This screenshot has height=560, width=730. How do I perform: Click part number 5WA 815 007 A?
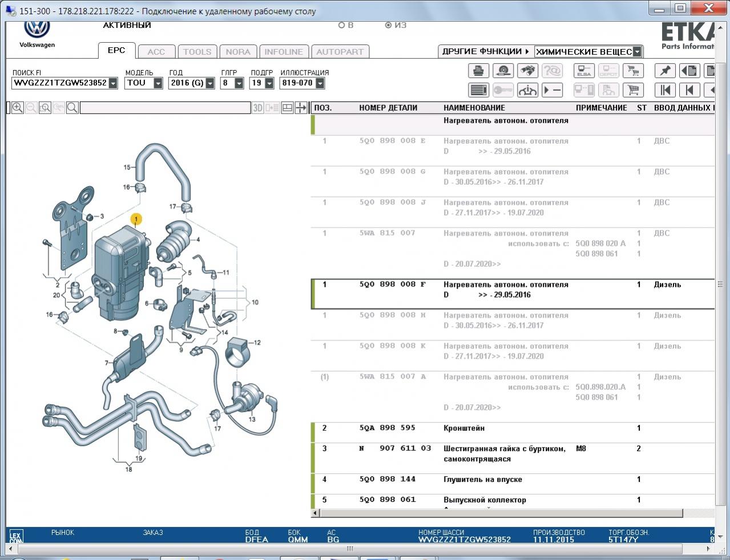point(393,377)
